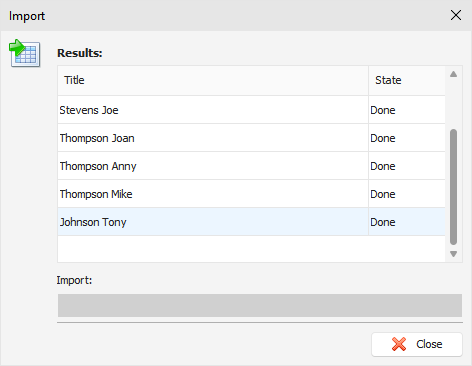Screen dimensions: 472x366
Task: Select the Thompson Joan row
Action: click(251, 138)
